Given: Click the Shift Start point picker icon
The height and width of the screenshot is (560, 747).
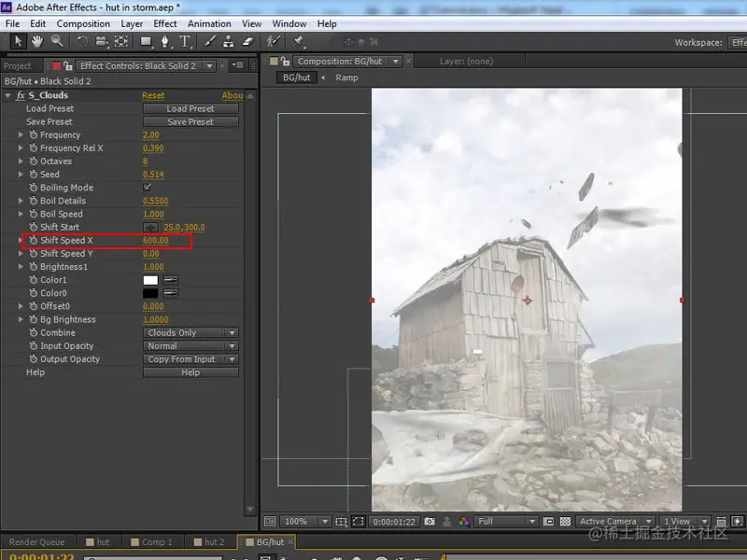Looking at the screenshot, I should (150, 228).
